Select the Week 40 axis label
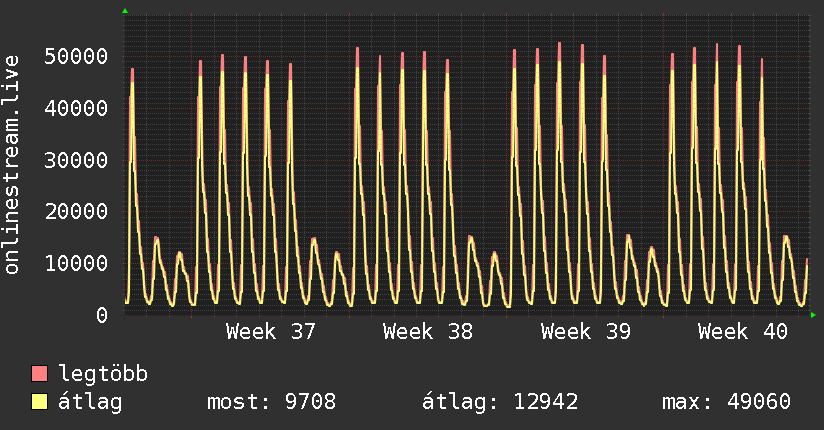The width and height of the screenshot is (824, 430). [743, 332]
